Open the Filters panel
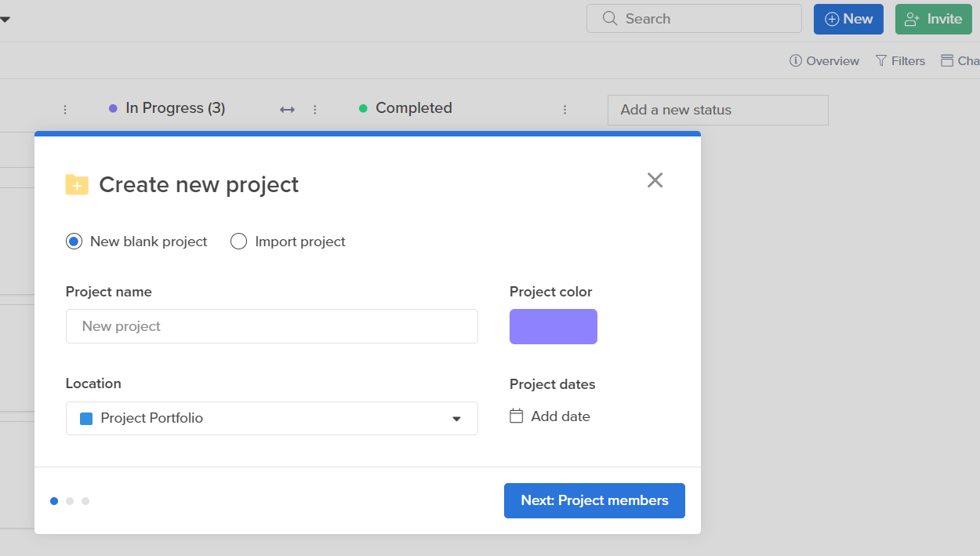Image resolution: width=980 pixels, height=556 pixels. pyautogui.click(x=900, y=60)
